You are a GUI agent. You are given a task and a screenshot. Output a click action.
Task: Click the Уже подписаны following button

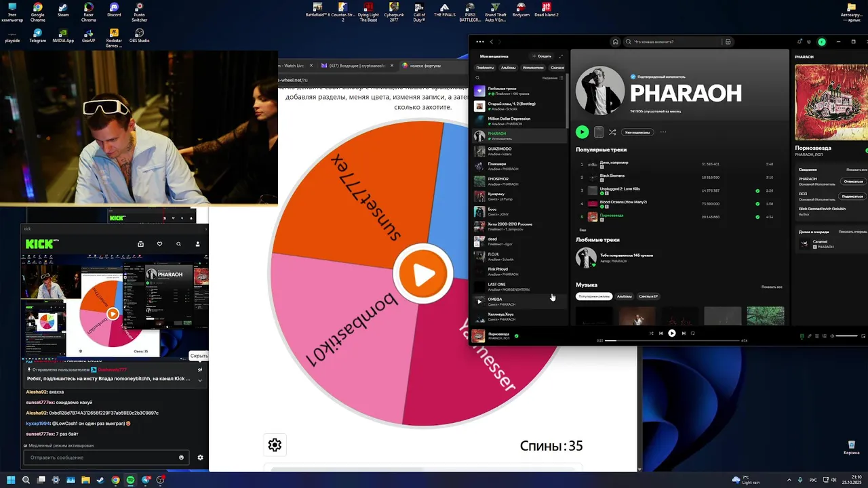pyautogui.click(x=637, y=132)
